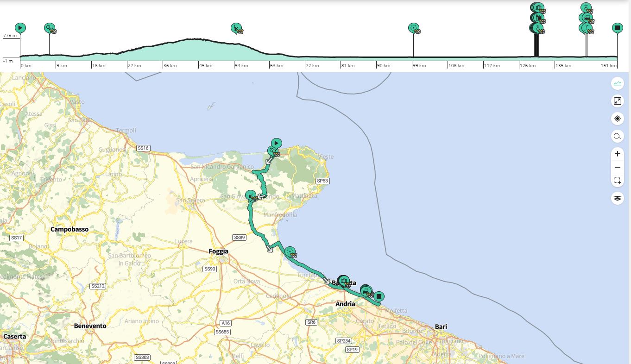Click the A16 road shield
The width and height of the screenshot is (631, 364).
[226, 323]
